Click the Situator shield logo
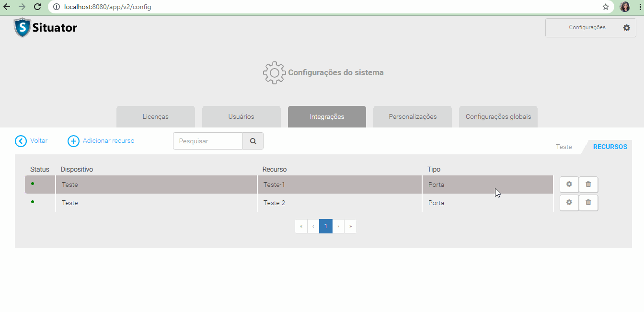 pyautogui.click(x=22, y=28)
